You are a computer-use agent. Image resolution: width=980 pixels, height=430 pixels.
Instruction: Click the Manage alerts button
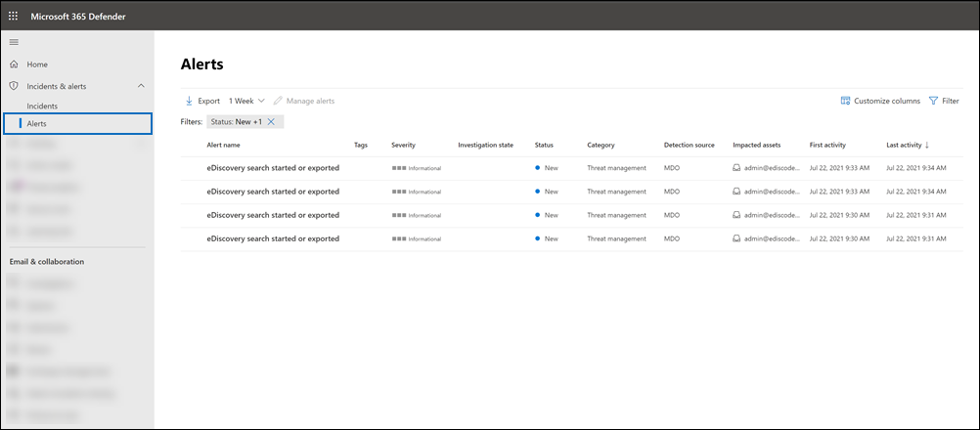point(304,101)
